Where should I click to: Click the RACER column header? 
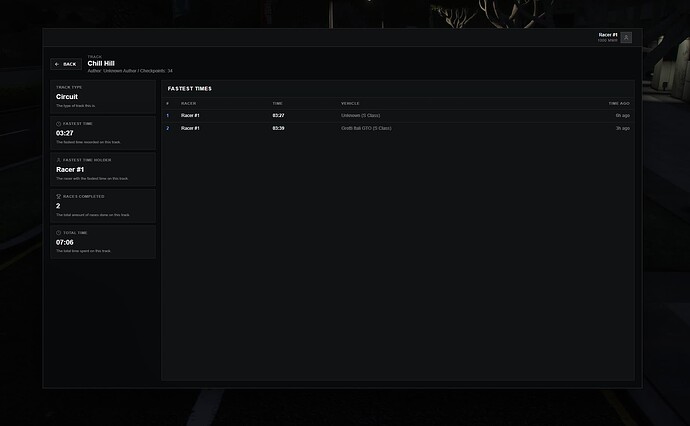click(x=188, y=103)
